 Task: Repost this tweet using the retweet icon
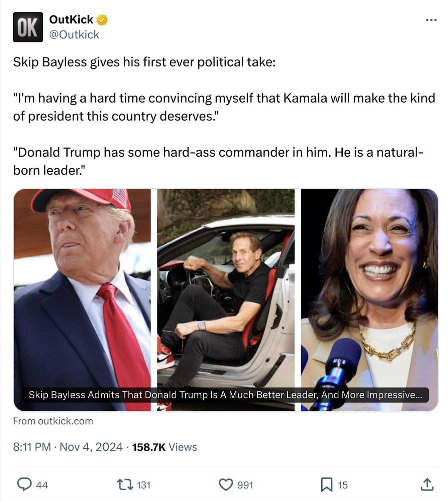(125, 484)
